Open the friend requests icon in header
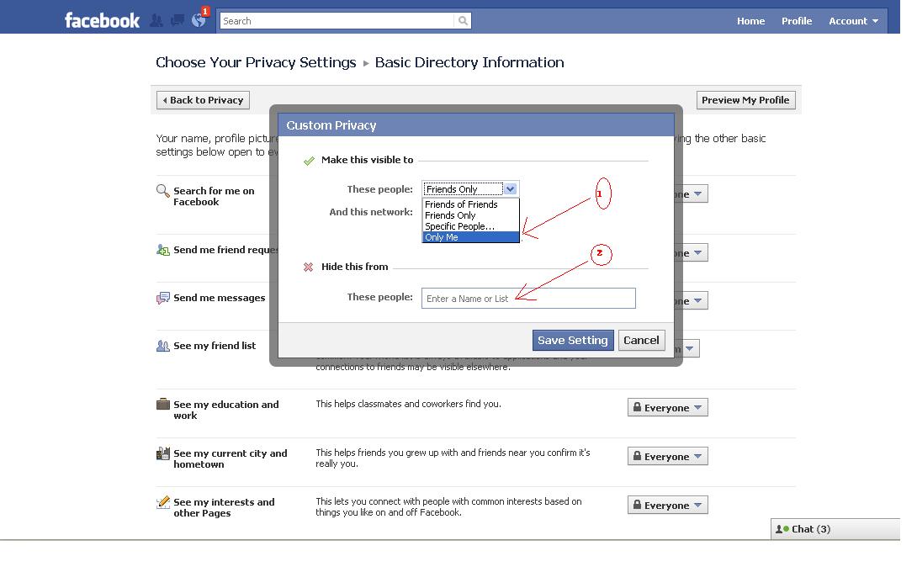 [156, 21]
